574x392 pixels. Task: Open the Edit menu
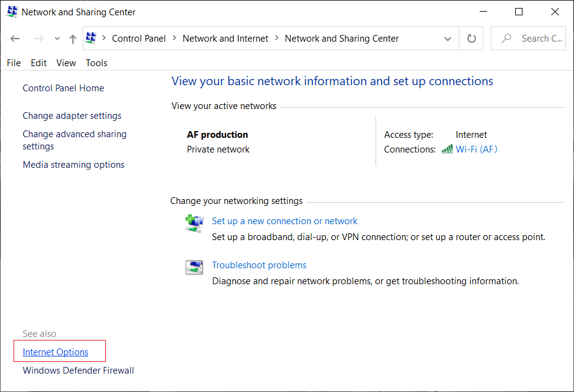click(39, 63)
